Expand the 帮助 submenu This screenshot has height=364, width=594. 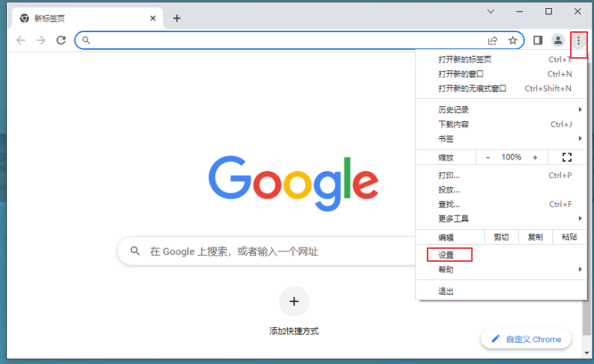click(501, 270)
